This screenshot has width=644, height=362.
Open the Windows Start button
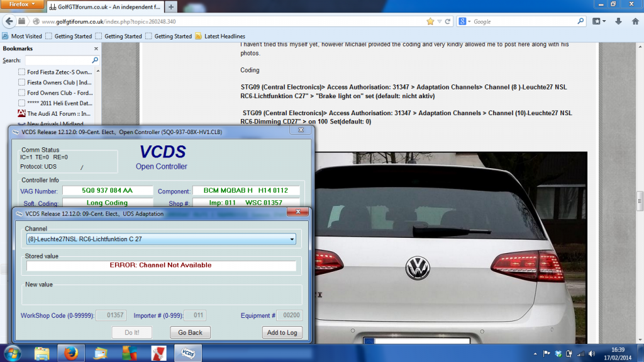[x=13, y=353]
